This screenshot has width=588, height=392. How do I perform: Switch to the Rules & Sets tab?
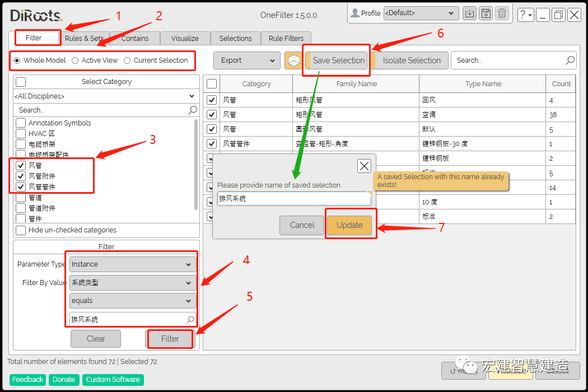tap(84, 38)
